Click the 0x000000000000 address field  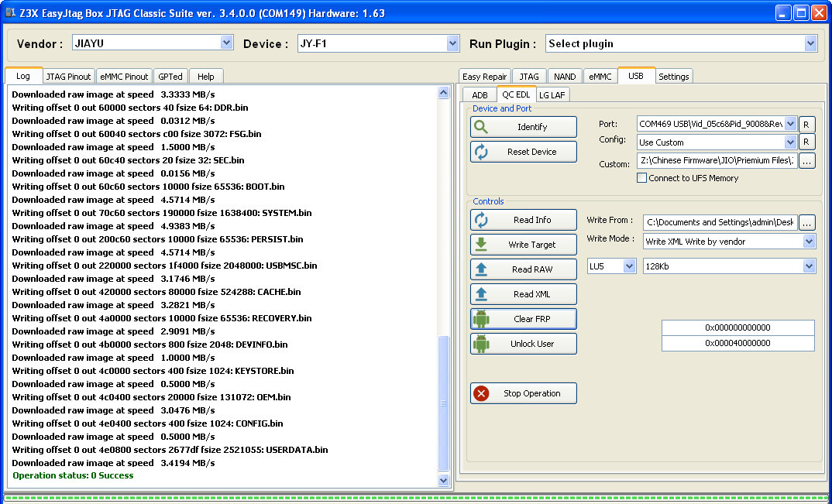tap(737, 327)
